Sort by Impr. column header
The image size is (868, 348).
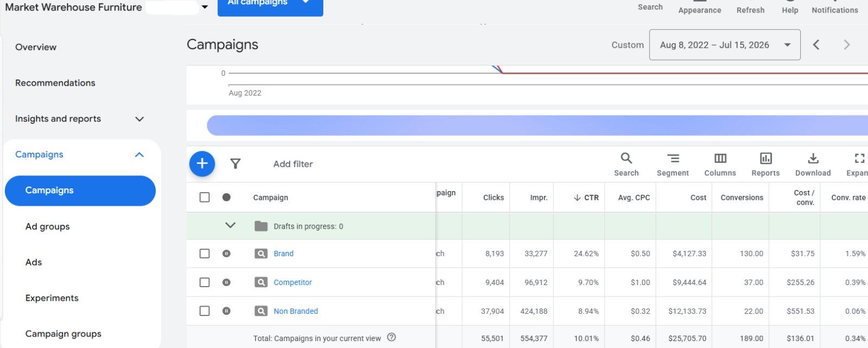click(x=539, y=198)
